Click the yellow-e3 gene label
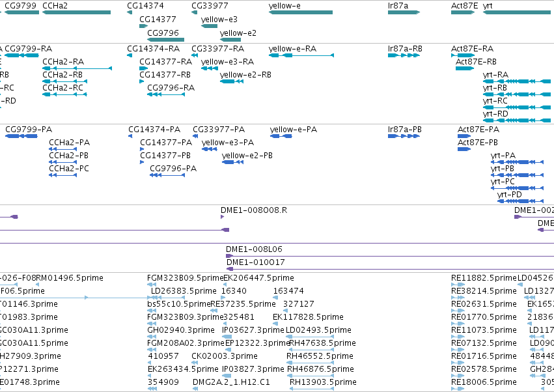554x392 pixels. pos(219,19)
